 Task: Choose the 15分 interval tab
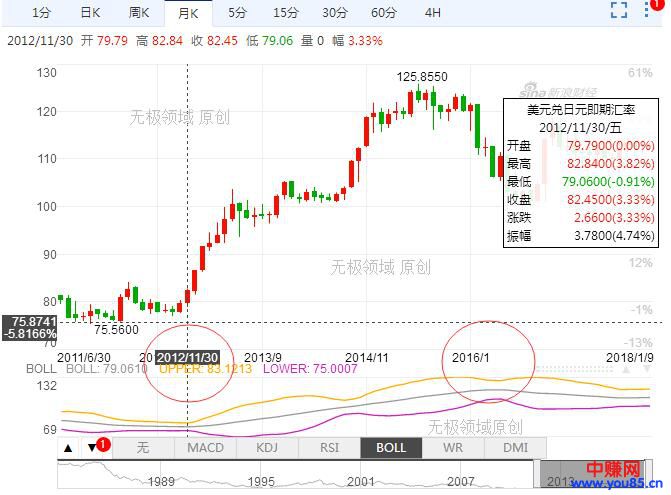coord(286,12)
